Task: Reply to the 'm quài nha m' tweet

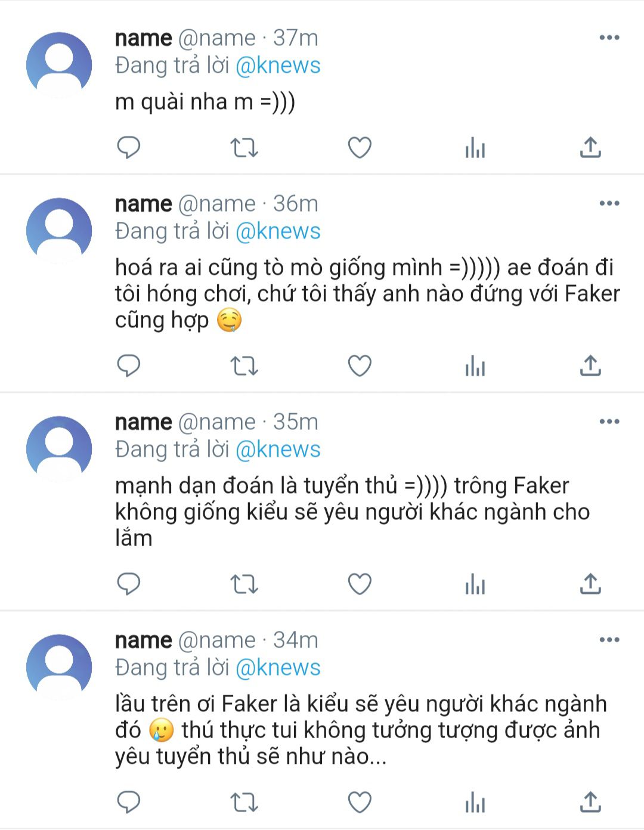Action: (128, 147)
